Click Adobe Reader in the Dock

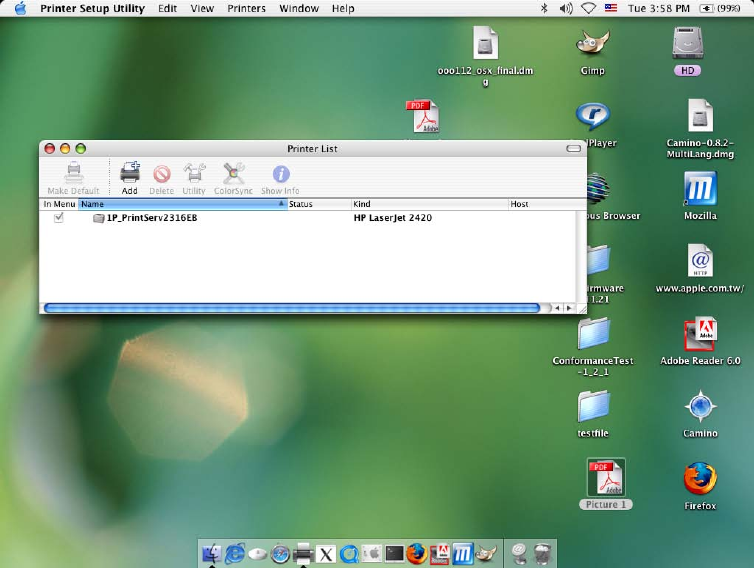[x=440, y=554]
